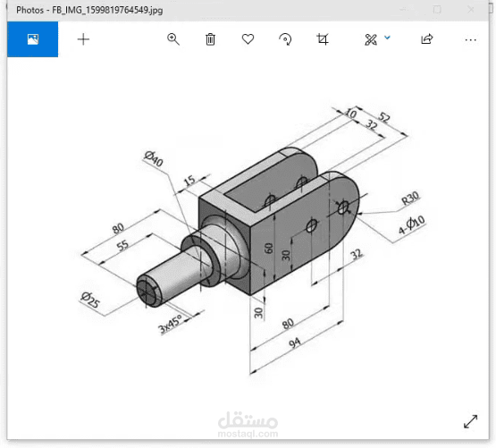
Task: Delete the photo using trash icon
Action: click(210, 39)
